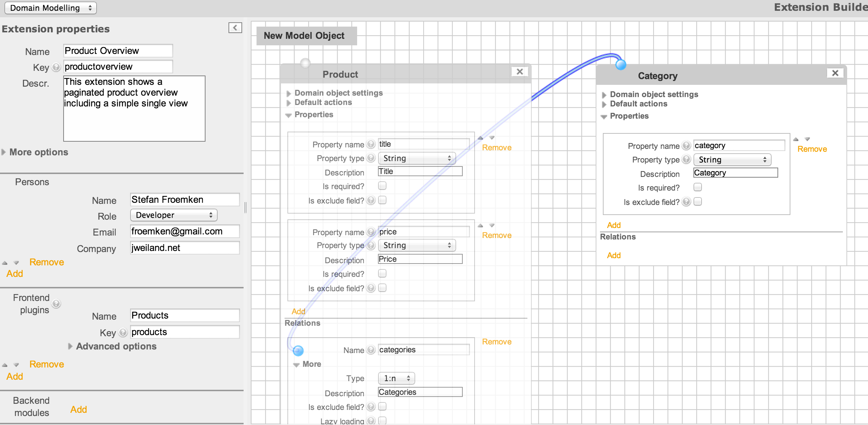This screenshot has height=425, width=868.
Task: Check 'Is required?' for title property
Action: [x=382, y=186]
